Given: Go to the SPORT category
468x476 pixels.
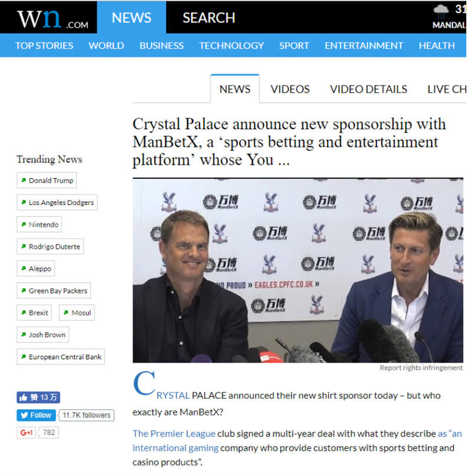Looking at the screenshot, I should [294, 45].
